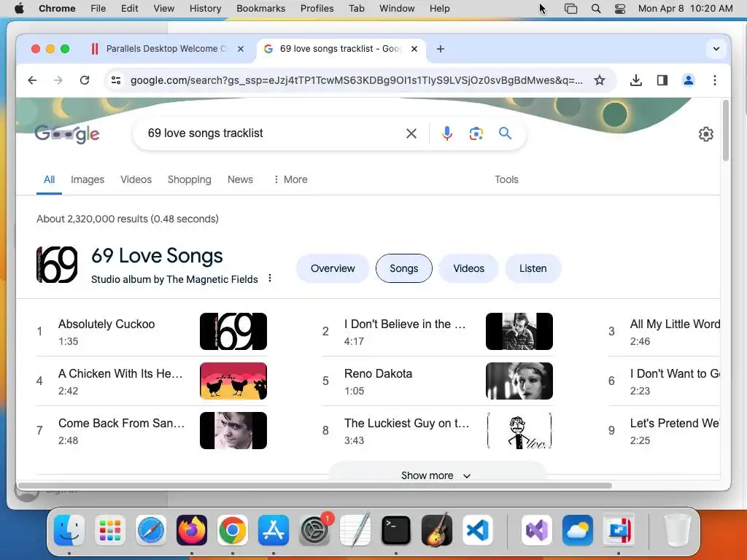This screenshot has height=560, width=747.
Task: Open Spotlight search in menu bar
Action: pos(595,9)
